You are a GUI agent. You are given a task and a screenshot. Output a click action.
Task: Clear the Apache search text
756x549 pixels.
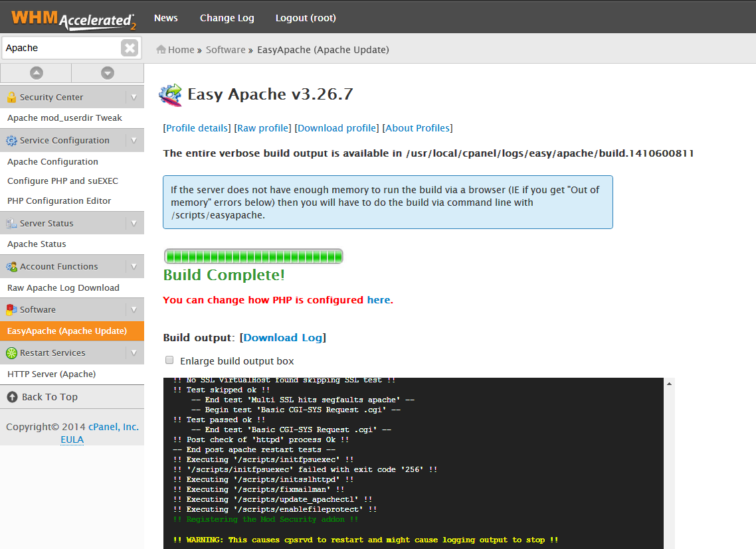point(130,48)
